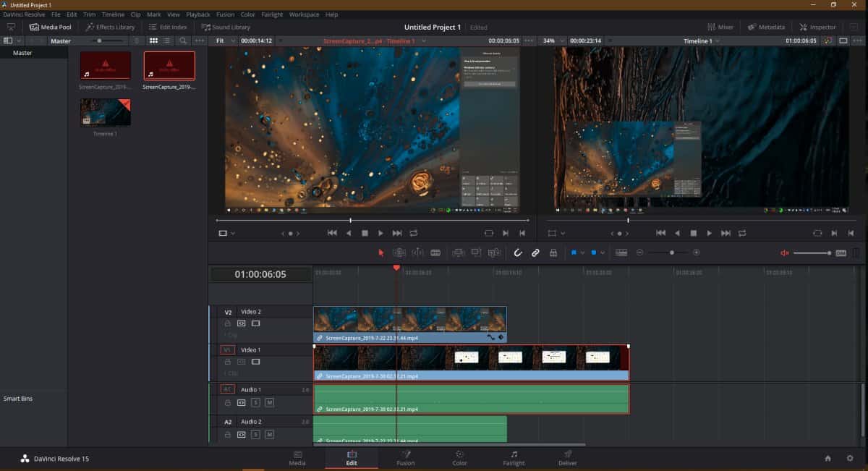The image size is (868, 471).
Task: Select the Timeline 1 thumbnail in media pool
Action: (106, 113)
